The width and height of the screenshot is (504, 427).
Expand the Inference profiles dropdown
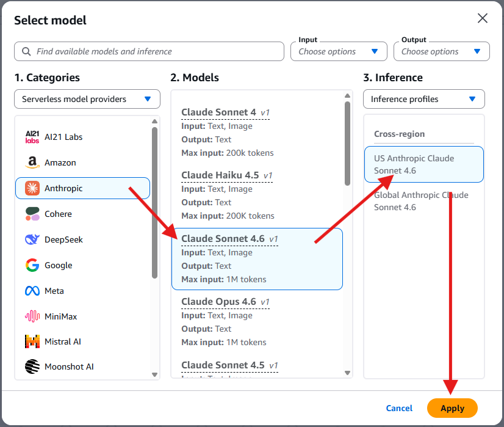pyautogui.click(x=424, y=99)
